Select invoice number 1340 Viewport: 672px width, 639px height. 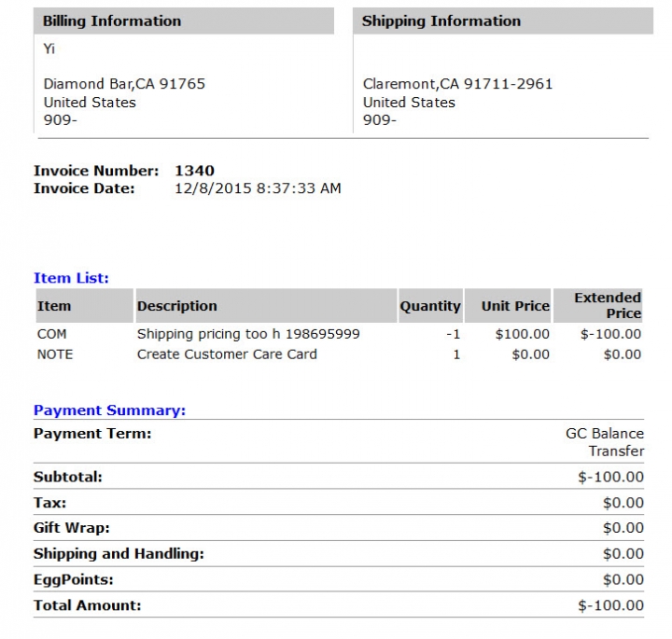pos(194,171)
